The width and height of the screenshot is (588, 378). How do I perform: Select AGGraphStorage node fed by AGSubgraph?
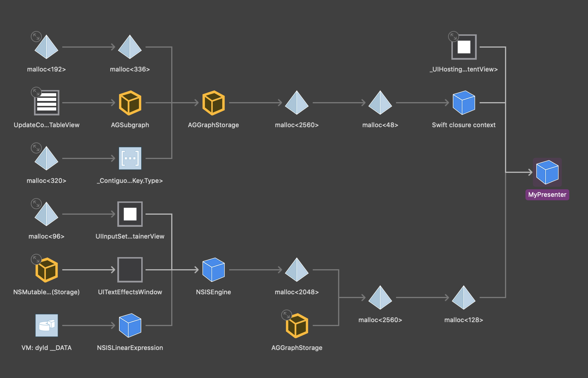[214, 103]
